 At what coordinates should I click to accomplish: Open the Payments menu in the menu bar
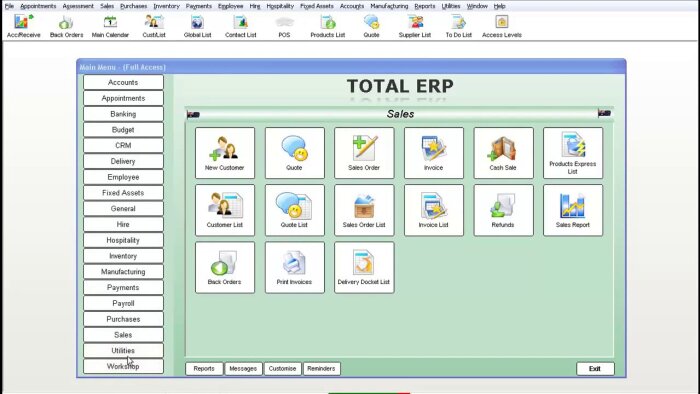coord(199,6)
